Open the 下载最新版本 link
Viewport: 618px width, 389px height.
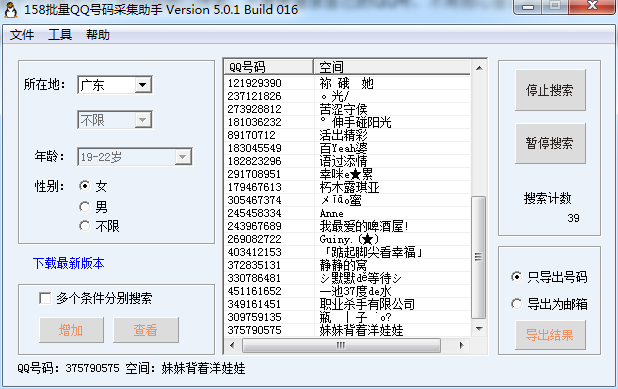point(69,263)
